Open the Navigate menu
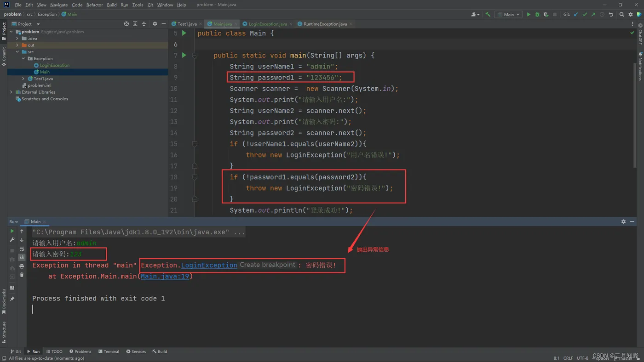 pos(59,5)
